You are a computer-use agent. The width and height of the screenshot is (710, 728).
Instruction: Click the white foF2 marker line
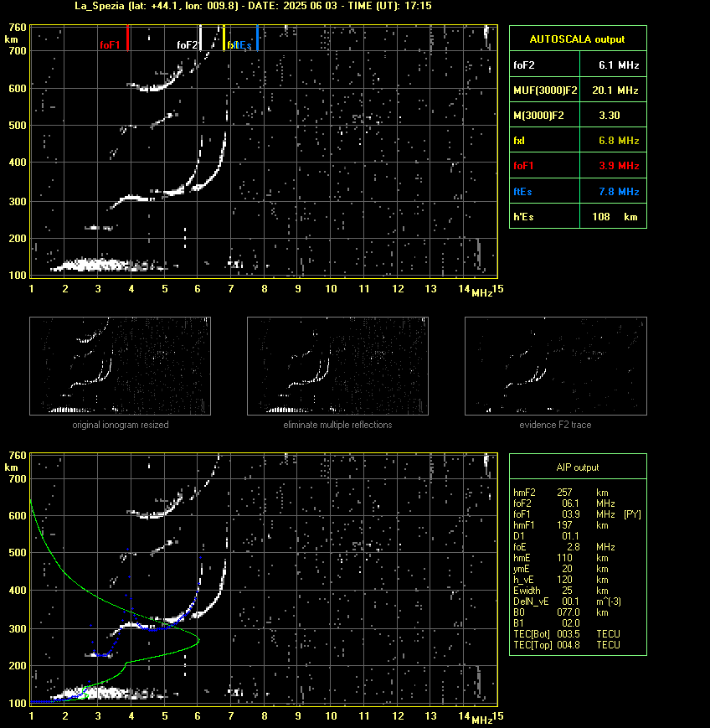[x=200, y=38]
